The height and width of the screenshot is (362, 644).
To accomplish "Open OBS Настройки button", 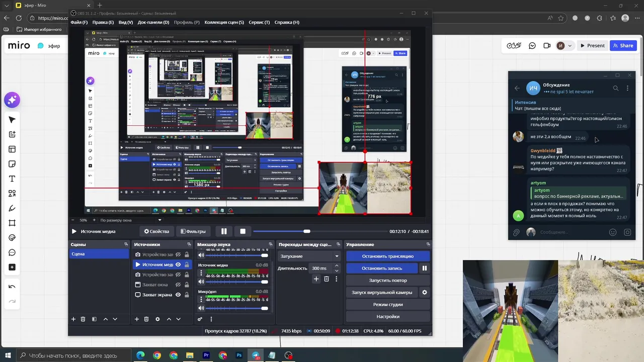I will 388,317.
